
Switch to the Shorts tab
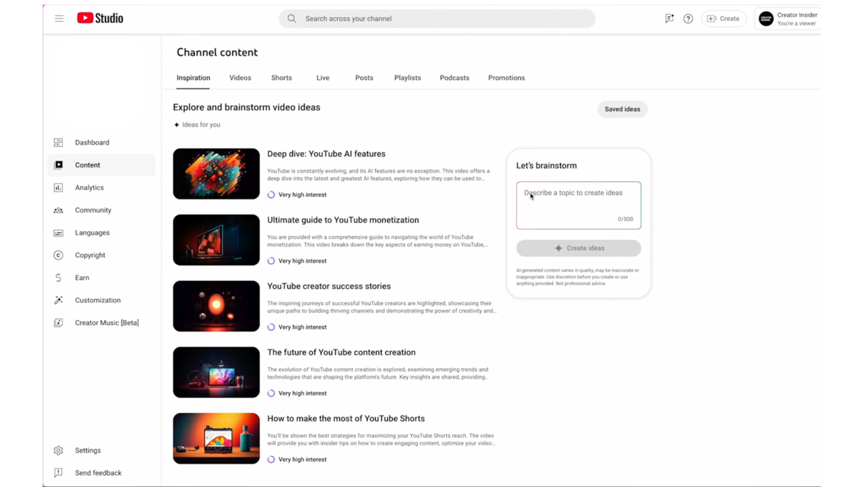coord(281,78)
